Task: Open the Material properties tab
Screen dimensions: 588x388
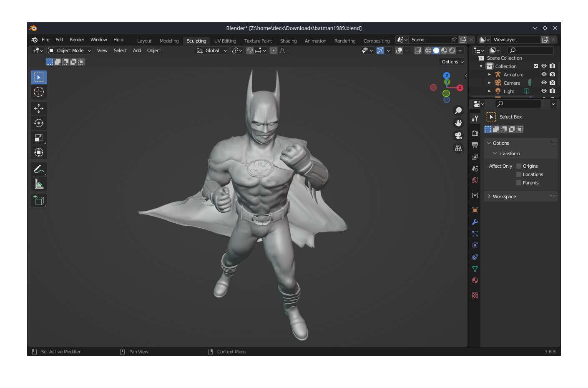Action: pos(475,280)
